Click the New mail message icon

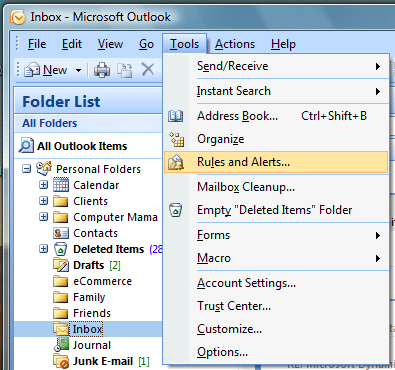[32, 70]
